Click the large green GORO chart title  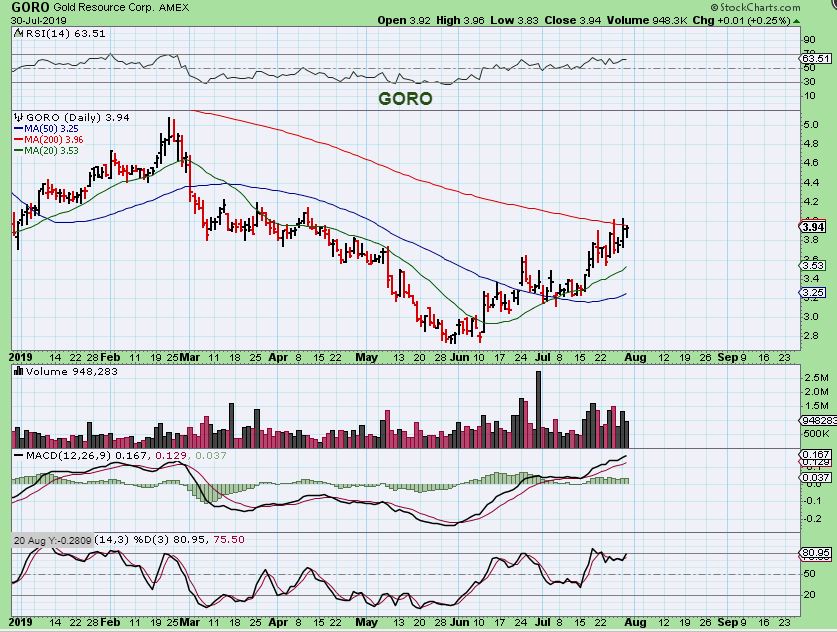click(405, 98)
